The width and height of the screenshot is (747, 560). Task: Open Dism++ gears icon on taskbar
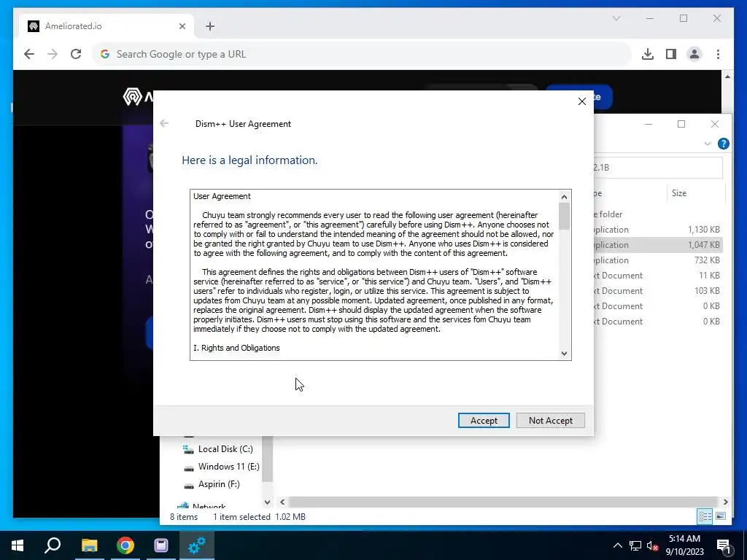tap(197, 545)
